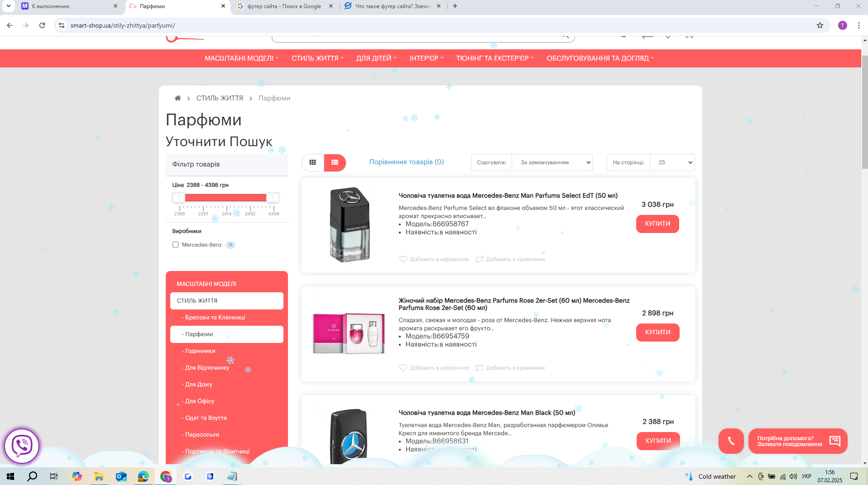Close the Парфюми tab
The image size is (868, 485).
(223, 6)
